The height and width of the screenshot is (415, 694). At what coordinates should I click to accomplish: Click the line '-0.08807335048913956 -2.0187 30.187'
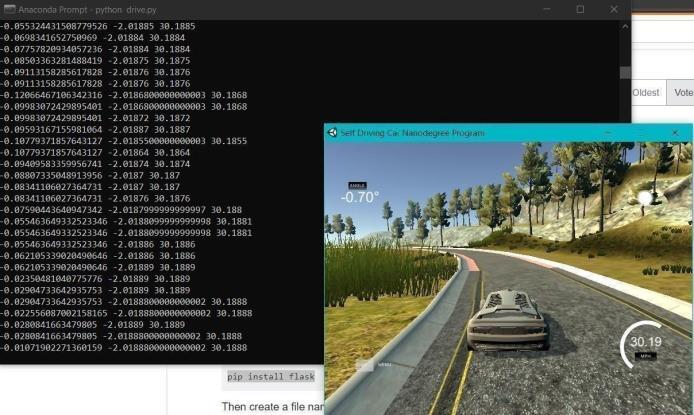(x=90, y=176)
